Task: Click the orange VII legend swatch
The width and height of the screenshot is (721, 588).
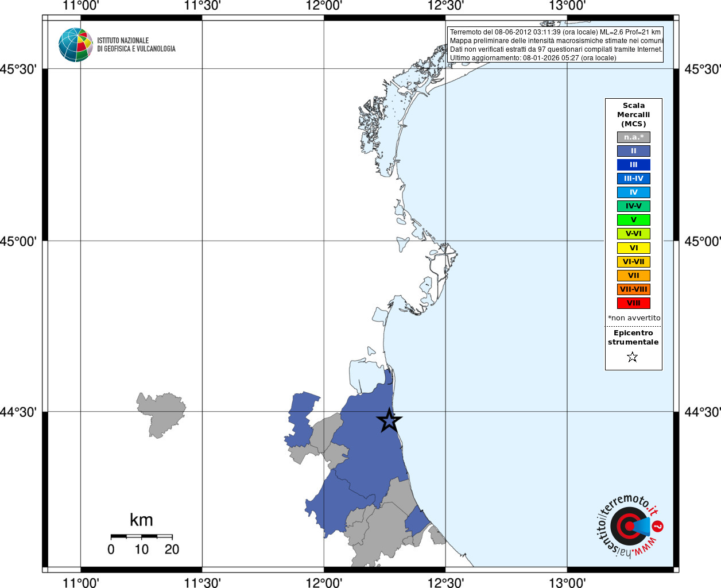Action: pyautogui.click(x=634, y=276)
